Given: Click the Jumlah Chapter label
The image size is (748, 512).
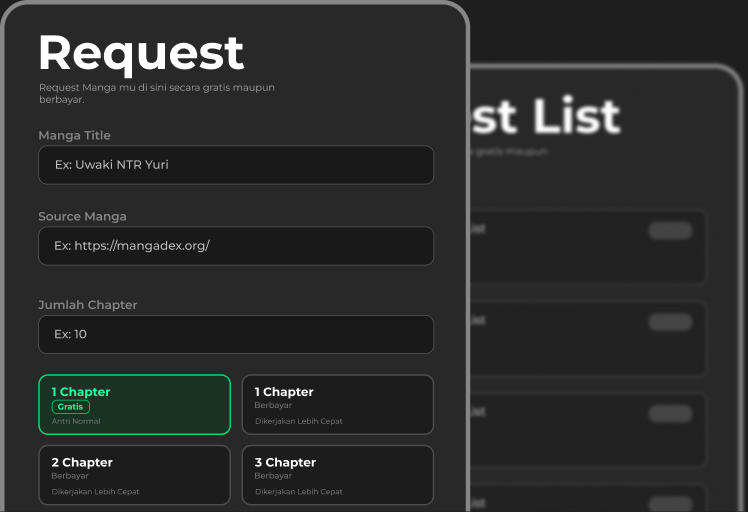Looking at the screenshot, I should coord(88,305).
